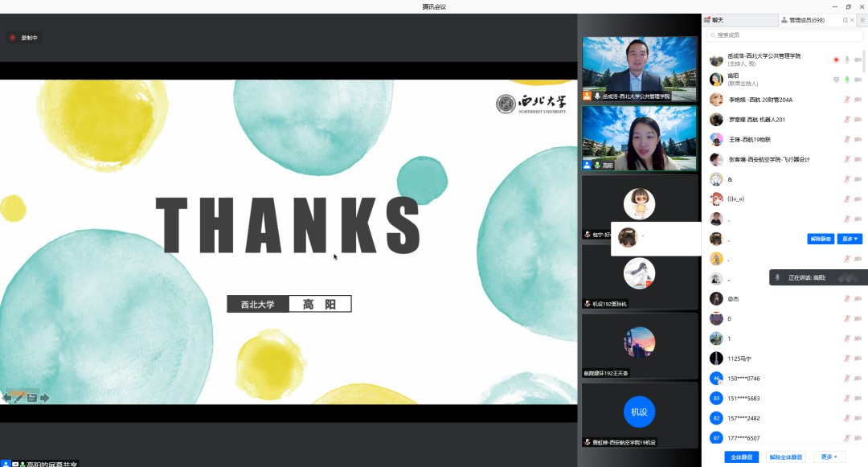Viewport: 868px width, 467px height.
Task: Click the slideshow previous-slide arrow
Action: point(6,397)
